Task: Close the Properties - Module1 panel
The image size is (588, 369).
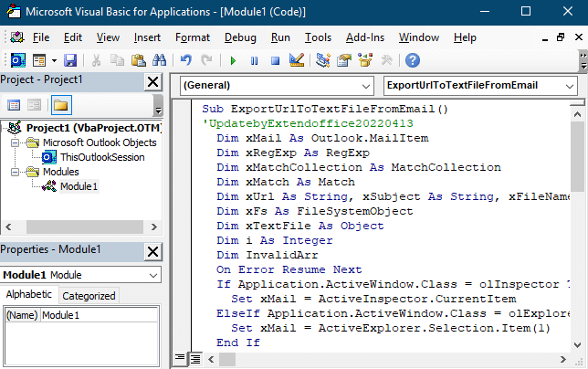Action: coord(152,249)
